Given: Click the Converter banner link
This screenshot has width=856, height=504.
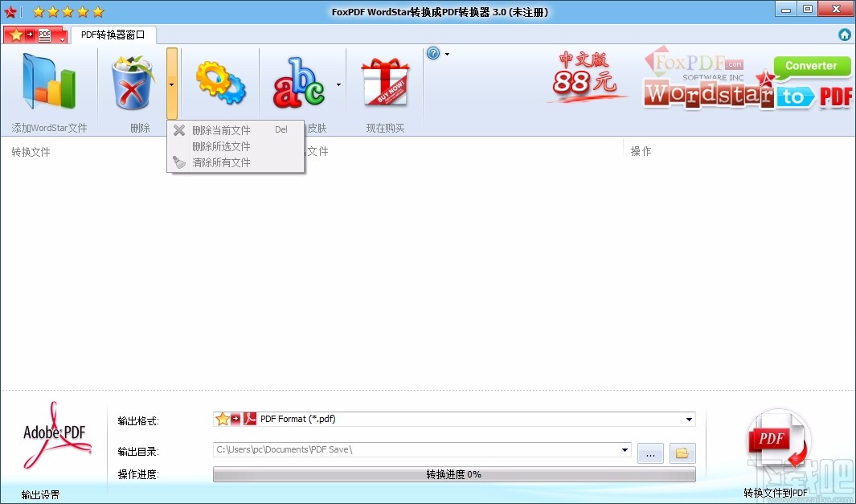Looking at the screenshot, I should point(811,67).
